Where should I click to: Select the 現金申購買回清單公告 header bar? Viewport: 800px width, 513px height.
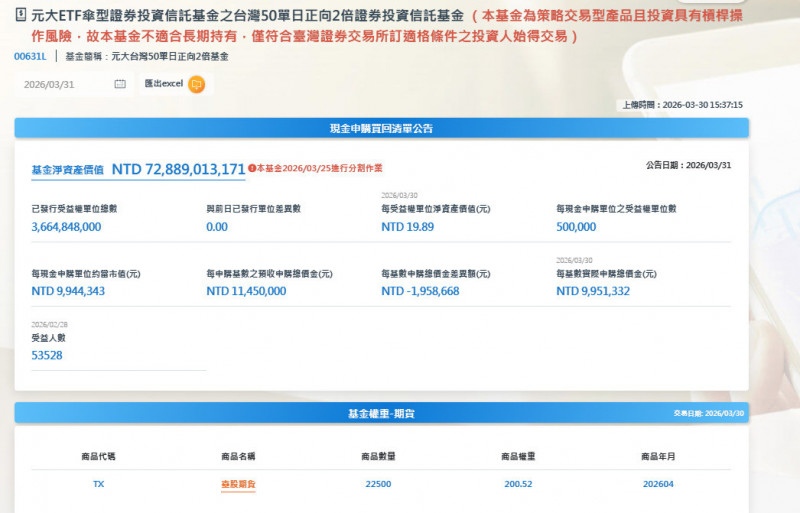(382, 128)
